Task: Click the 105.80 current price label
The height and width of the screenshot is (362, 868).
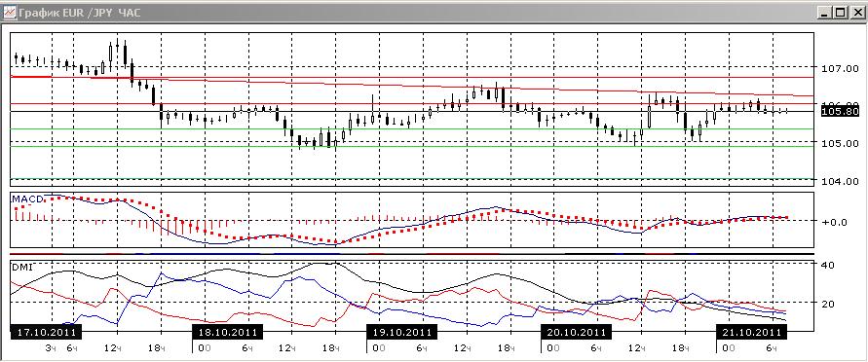Action: (841, 112)
